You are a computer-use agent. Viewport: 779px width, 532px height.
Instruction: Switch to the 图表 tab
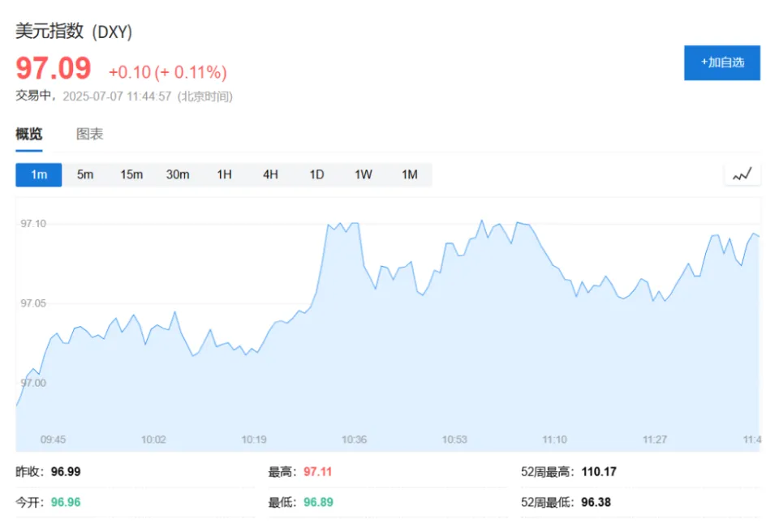pyautogui.click(x=89, y=134)
